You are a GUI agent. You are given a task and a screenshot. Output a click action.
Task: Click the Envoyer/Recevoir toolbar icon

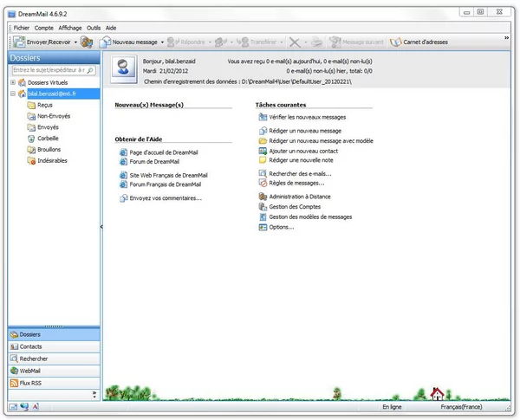[x=19, y=42]
